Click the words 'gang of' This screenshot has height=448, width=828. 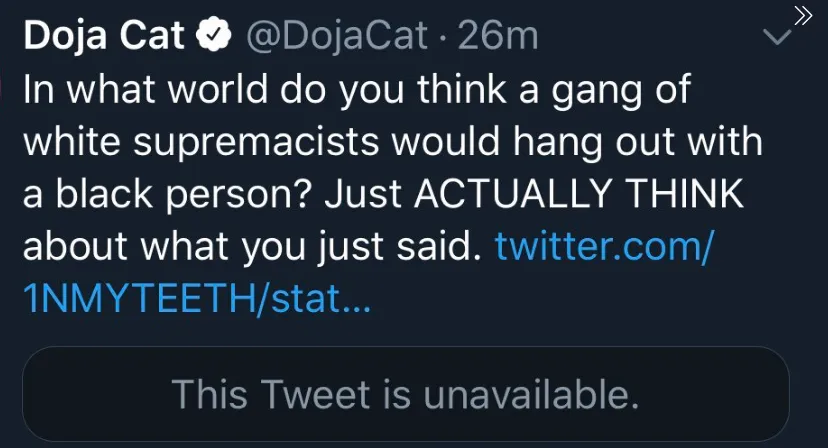tap(621, 90)
